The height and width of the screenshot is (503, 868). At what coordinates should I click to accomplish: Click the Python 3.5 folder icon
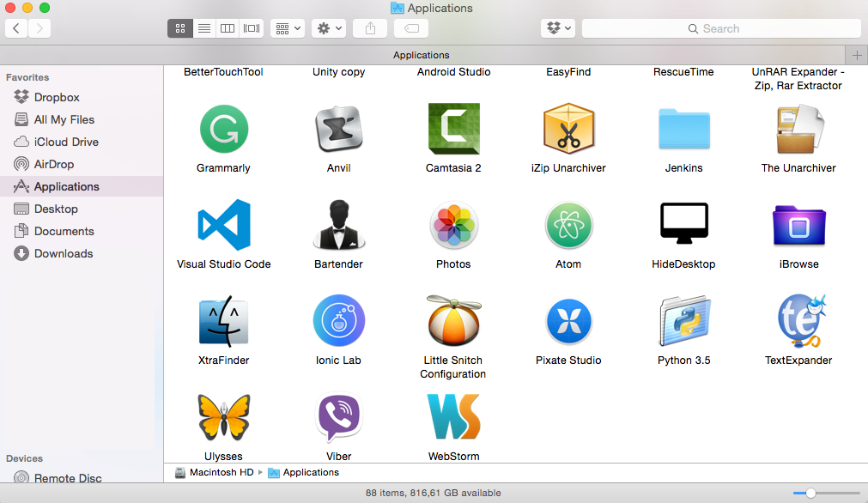683,322
